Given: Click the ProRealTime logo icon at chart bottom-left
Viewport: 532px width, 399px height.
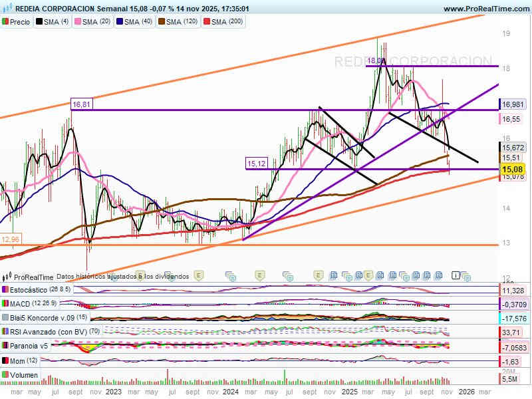Looking at the screenshot, I should (x=8, y=276).
